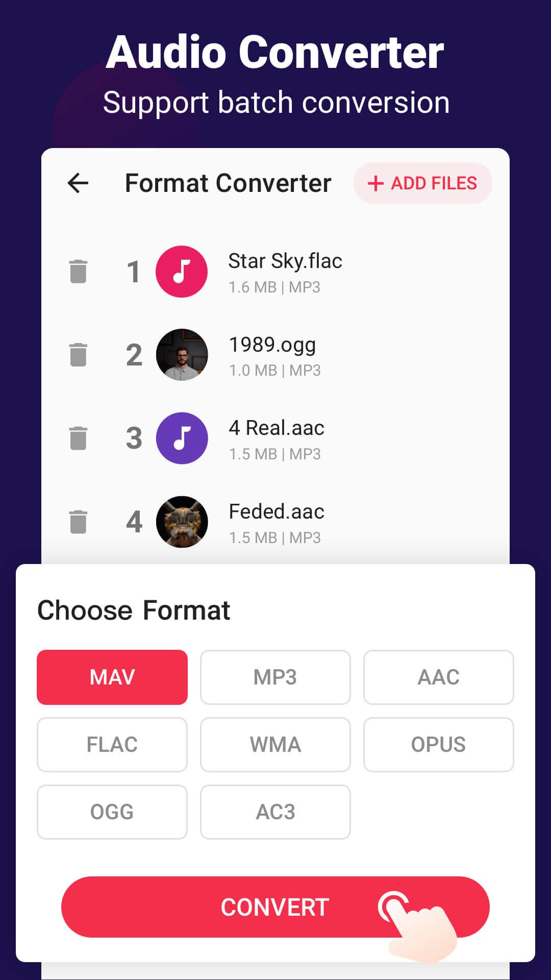
Task: Tap the purple music note icon
Action: [182, 438]
